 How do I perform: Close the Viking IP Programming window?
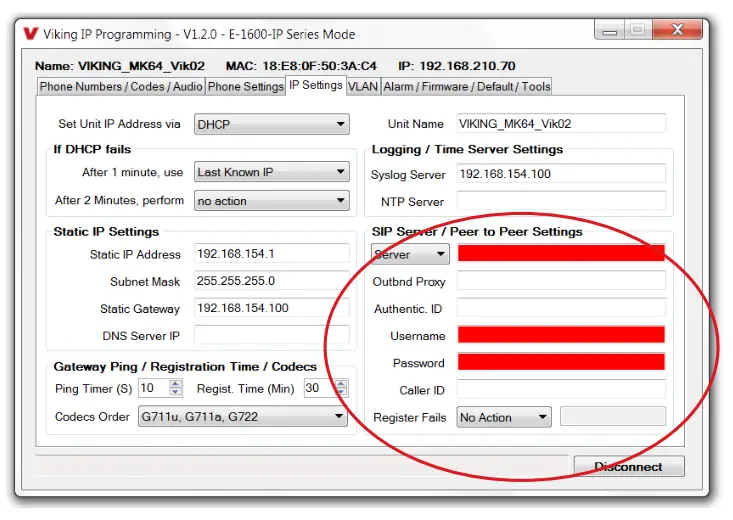(677, 29)
